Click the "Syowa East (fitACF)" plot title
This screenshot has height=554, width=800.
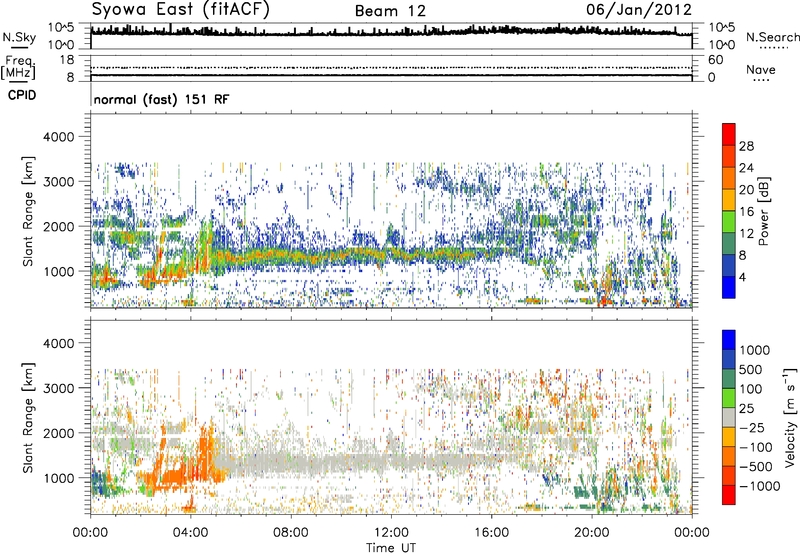click(x=181, y=9)
